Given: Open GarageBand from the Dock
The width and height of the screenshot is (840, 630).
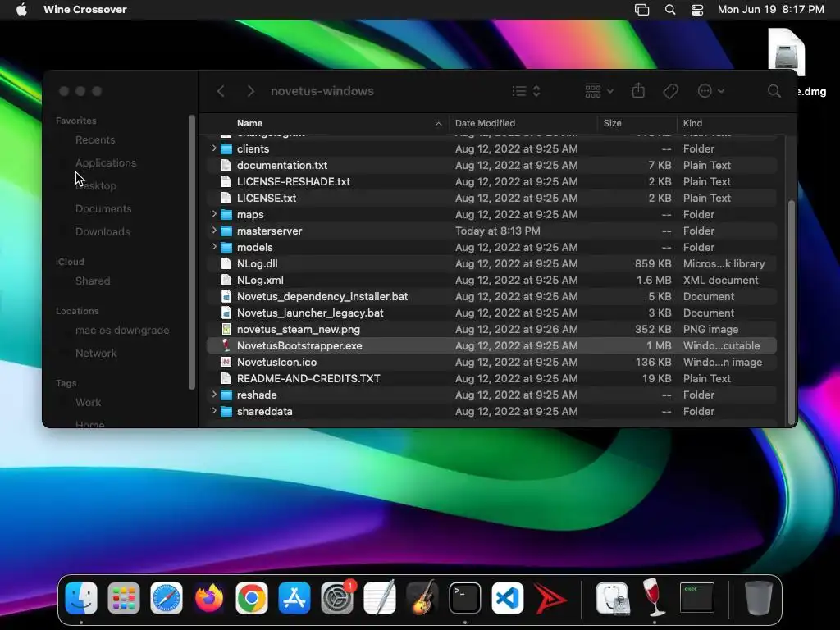Looking at the screenshot, I should [x=422, y=598].
